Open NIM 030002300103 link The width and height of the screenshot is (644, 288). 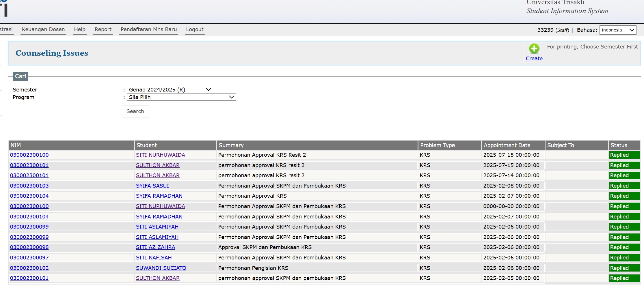click(29, 186)
